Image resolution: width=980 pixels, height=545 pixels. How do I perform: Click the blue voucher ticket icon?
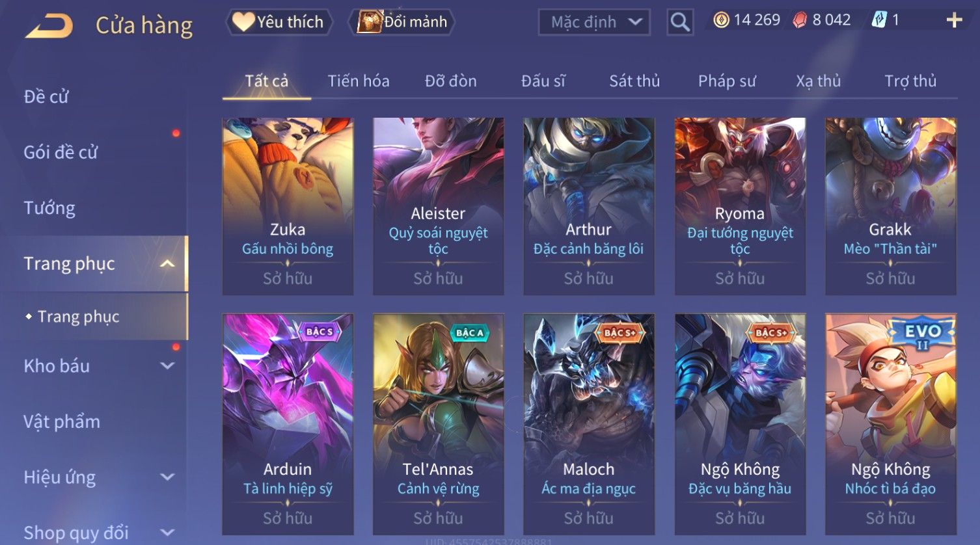coord(879,20)
